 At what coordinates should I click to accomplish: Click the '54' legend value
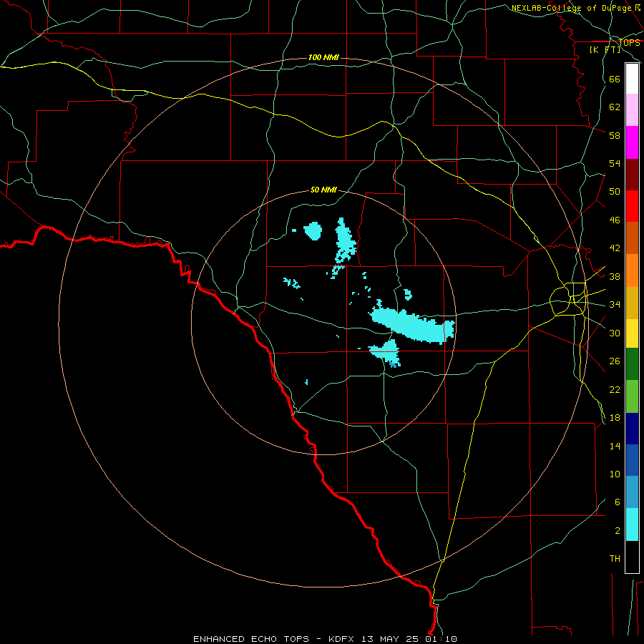615,163
